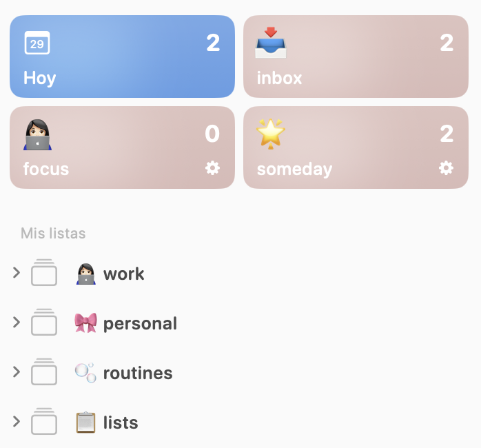The image size is (481, 448).
Task: Click the stacked group icon beside work
Action: 44,273
